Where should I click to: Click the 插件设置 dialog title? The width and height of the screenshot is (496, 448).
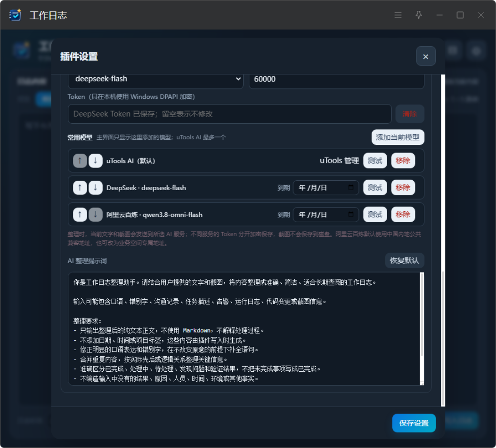(79, 56)
